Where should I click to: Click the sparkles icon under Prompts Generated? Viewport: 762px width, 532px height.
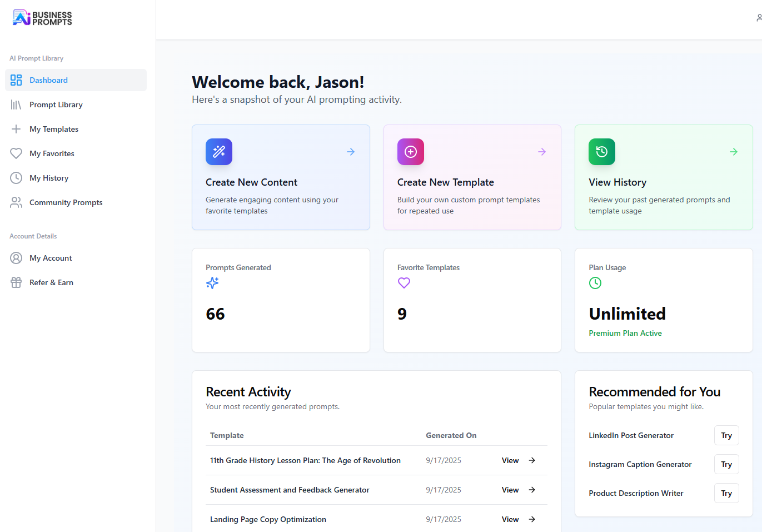(212, 283)
